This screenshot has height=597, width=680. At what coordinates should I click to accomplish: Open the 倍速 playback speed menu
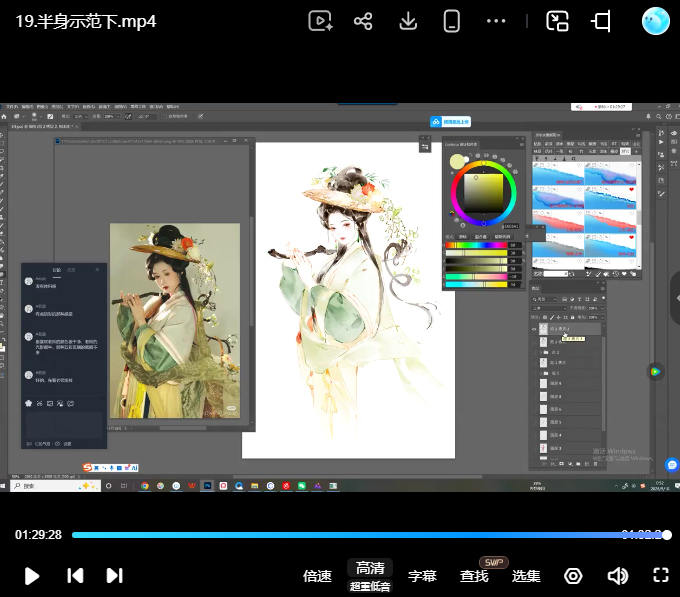(x=317, y=576)
